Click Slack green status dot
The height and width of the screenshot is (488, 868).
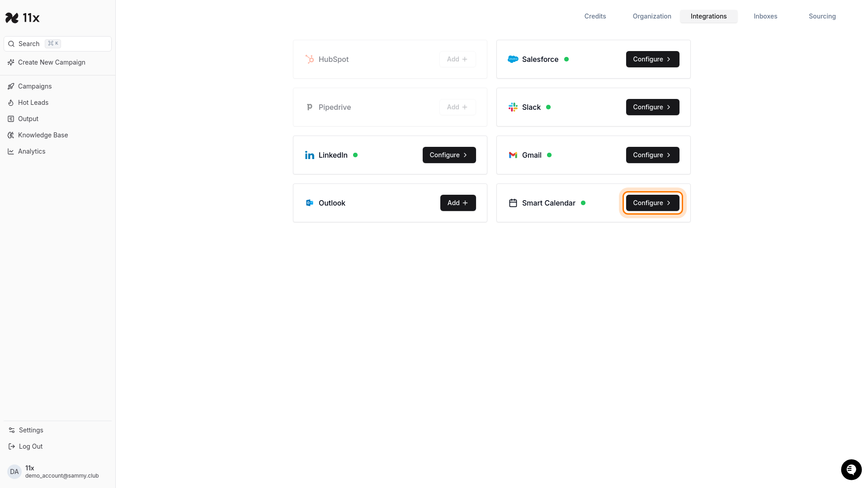[x=548, y=107]
